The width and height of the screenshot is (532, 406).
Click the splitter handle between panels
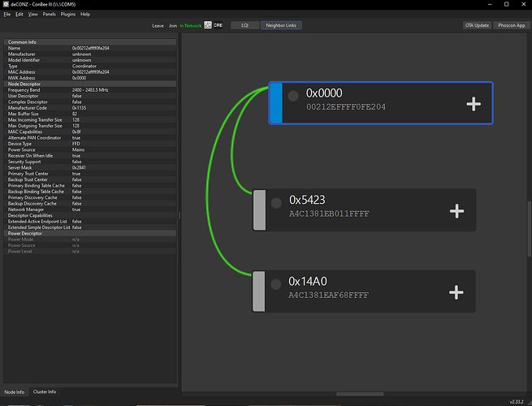[x=179, y=215]
